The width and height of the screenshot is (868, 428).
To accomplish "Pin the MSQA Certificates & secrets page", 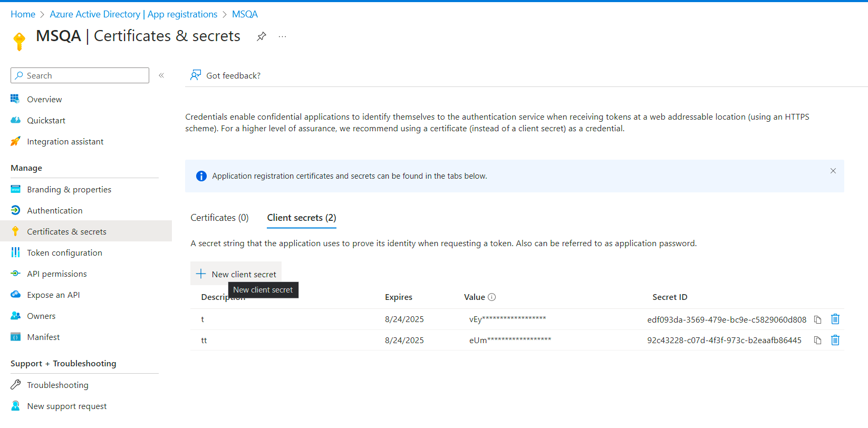I will pos(262,36).
